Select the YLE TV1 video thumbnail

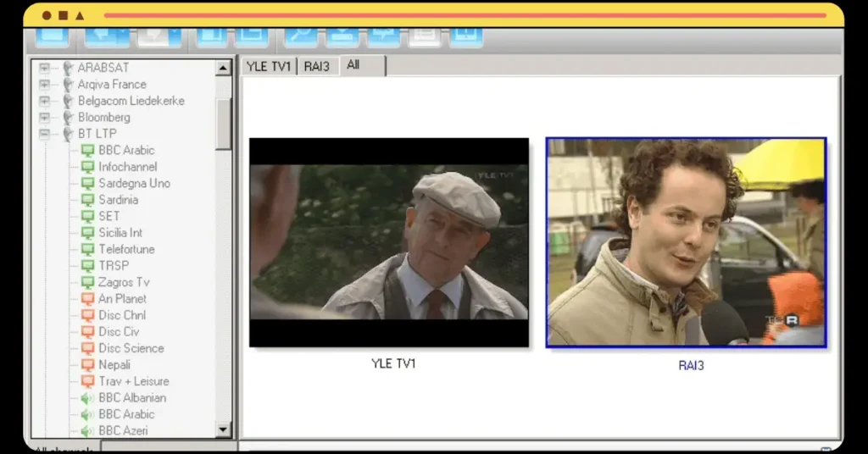[388, 242]
